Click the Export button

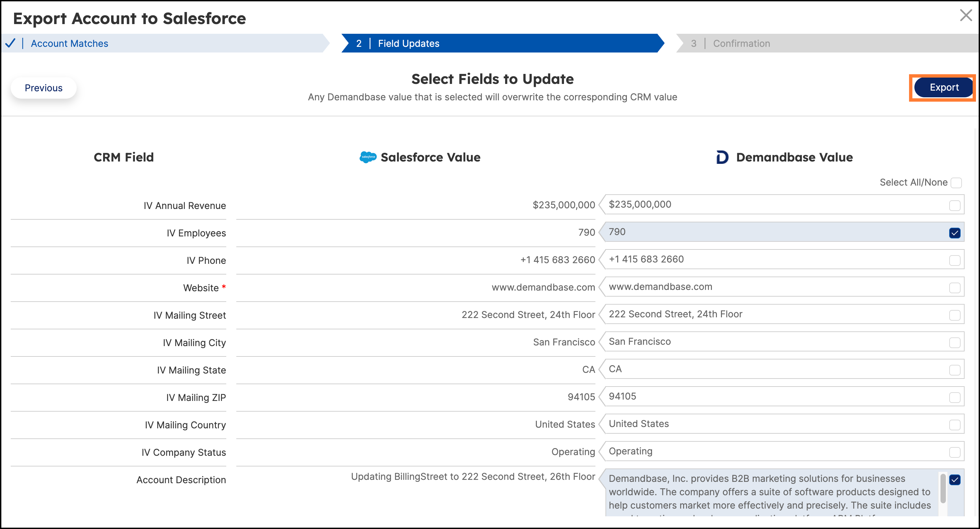click(944, 87)
